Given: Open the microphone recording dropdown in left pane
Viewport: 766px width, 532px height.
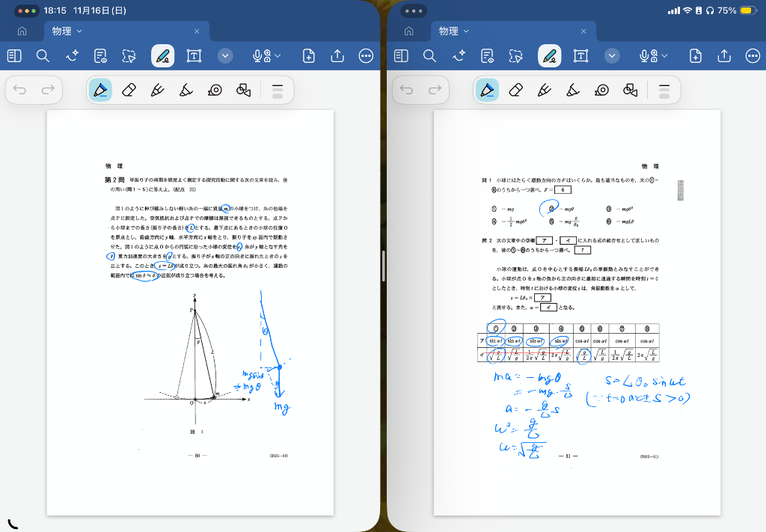Looking at the screenshot, I should pos(267,56).
